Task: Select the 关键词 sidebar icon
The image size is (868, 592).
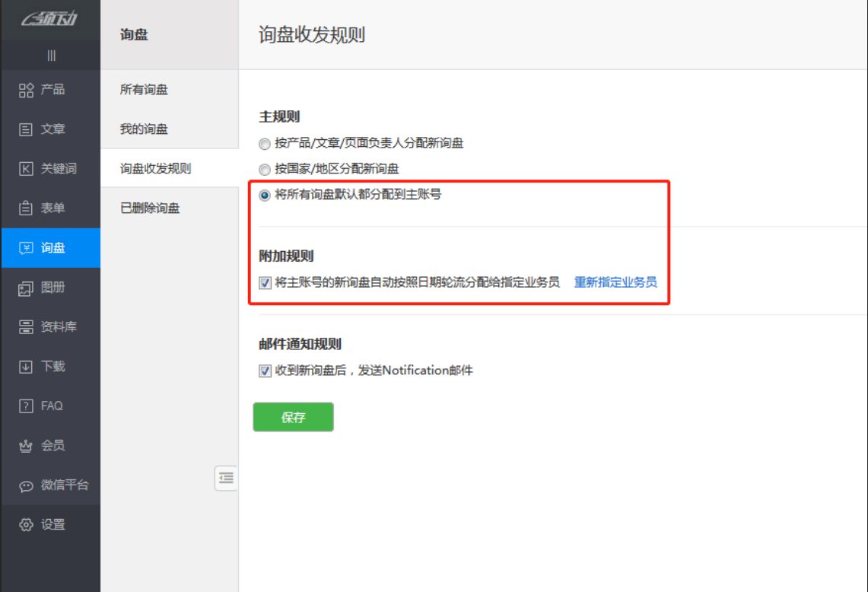Action: (x=26, y=169)
